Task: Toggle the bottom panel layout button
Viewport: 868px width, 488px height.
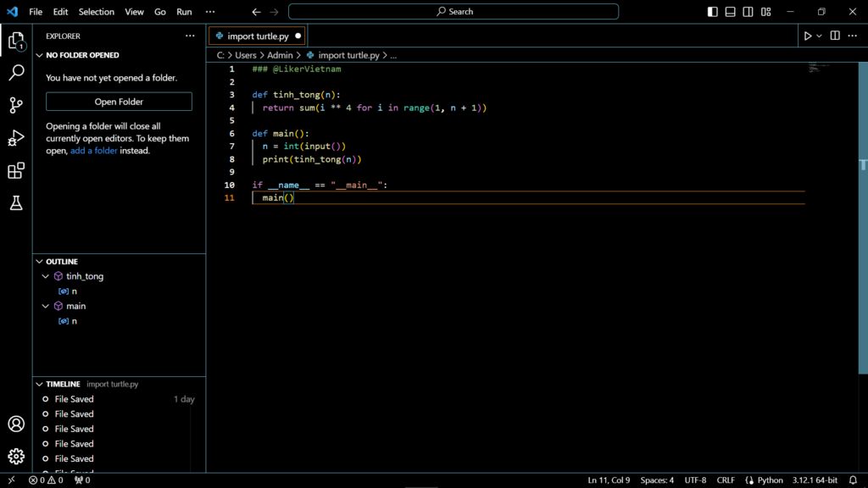Action: click(730, 12)
